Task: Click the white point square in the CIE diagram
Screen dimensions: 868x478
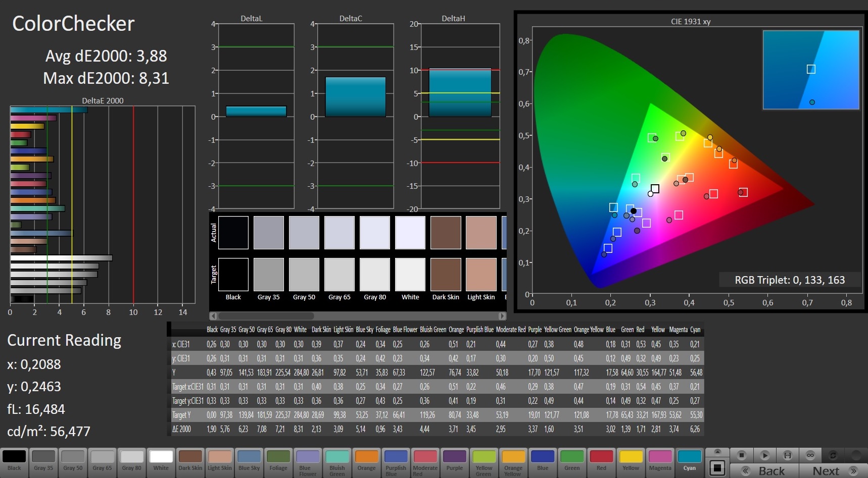Action: coord(655,189)
